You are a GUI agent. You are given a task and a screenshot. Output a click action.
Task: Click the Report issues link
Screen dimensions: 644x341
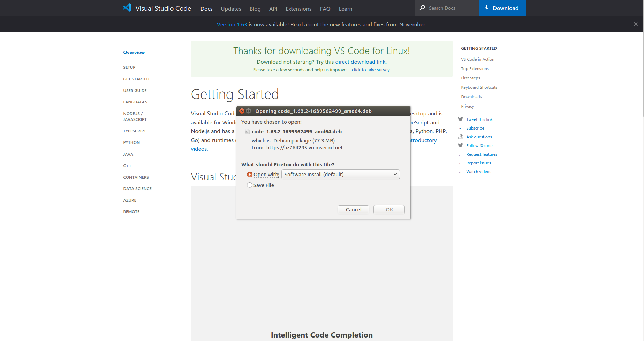point(478,163)
